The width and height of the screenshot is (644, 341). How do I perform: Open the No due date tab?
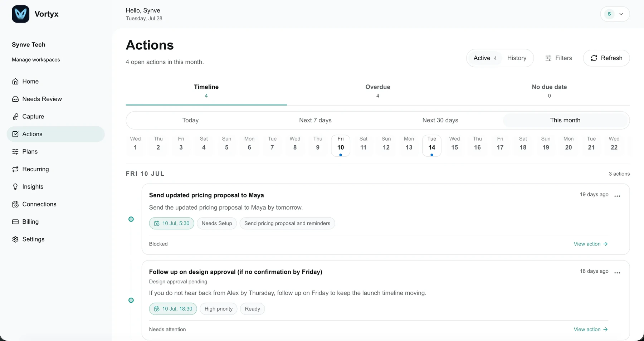pos(549,91)
